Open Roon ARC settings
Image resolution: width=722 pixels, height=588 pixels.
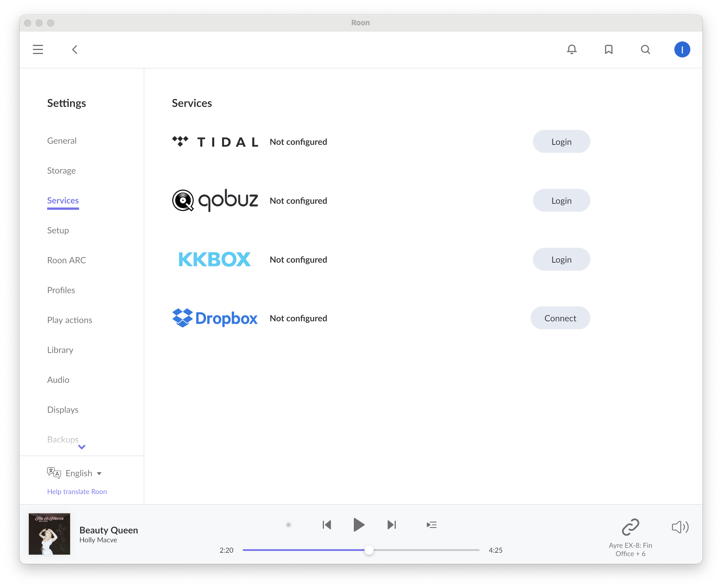66,260
